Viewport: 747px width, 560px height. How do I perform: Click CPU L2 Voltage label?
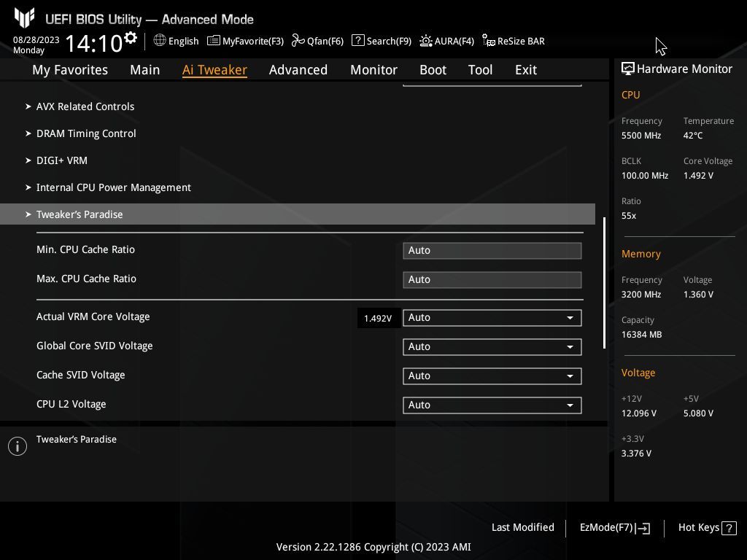[71, 404]
